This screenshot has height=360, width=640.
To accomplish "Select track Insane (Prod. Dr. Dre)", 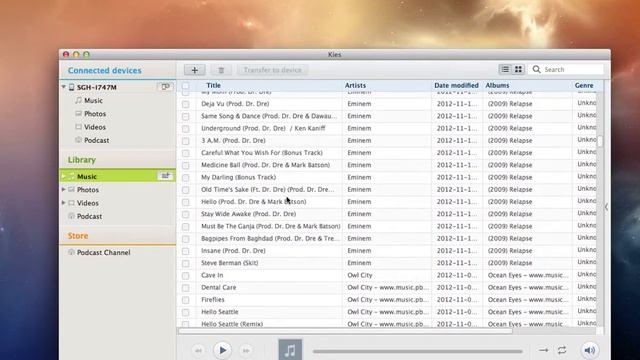I will click(x=233, y=251).
